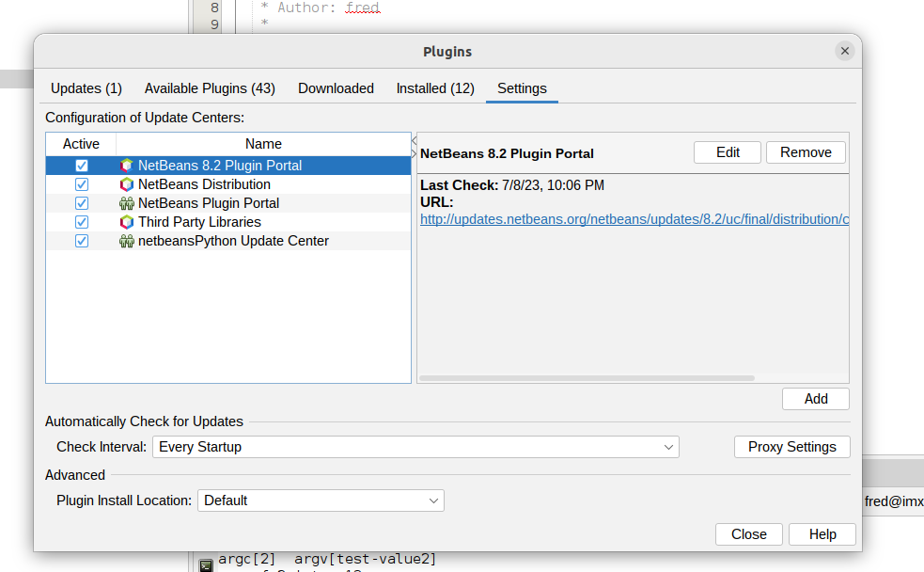Select the "NetBeans Plugin Portal" row name
Screen dimensions: 924x572
pos(209,203)
